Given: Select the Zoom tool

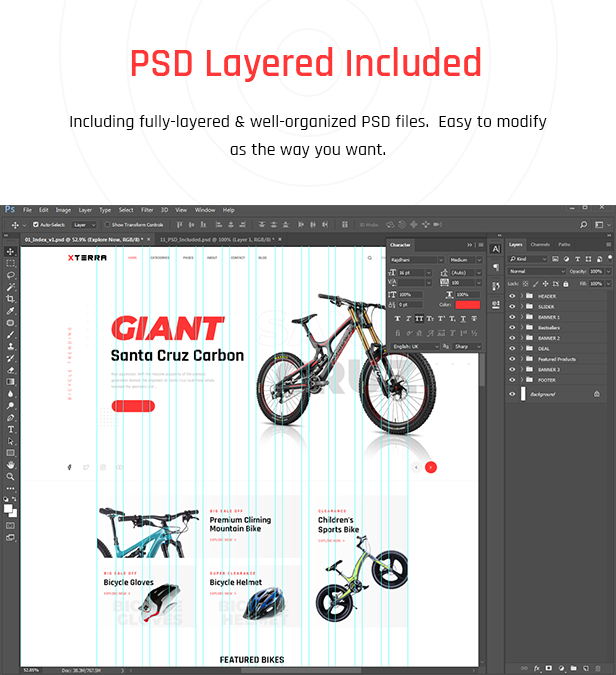Looking at the screenshot, I should pos(10,477).
